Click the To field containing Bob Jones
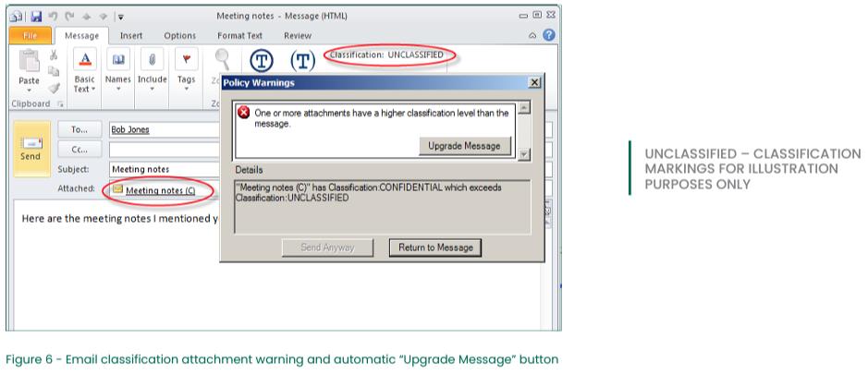The width and height of the screenshot is (868, 375). pos(165,129)
